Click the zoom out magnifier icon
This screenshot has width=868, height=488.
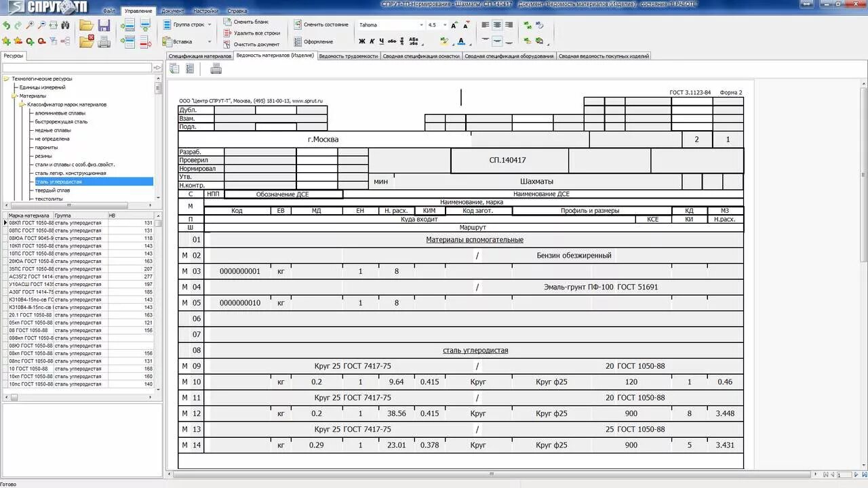coord(41,25)
